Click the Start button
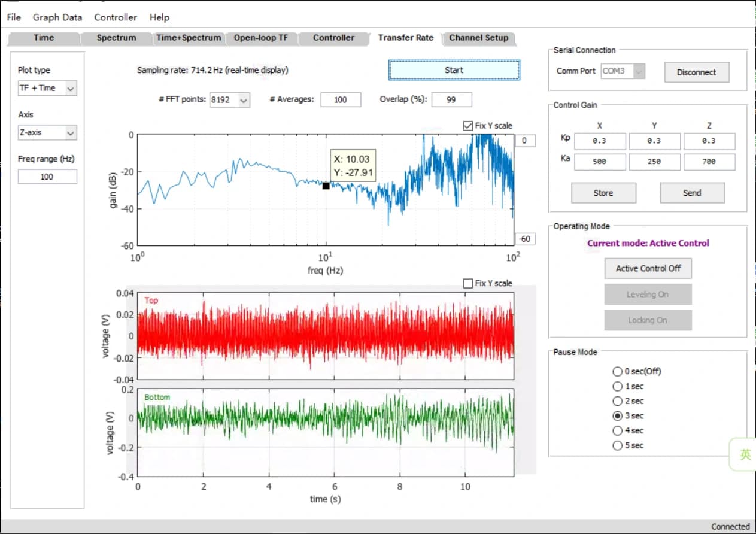This screenshot has width=756, height=534. [x=454, y=70]
